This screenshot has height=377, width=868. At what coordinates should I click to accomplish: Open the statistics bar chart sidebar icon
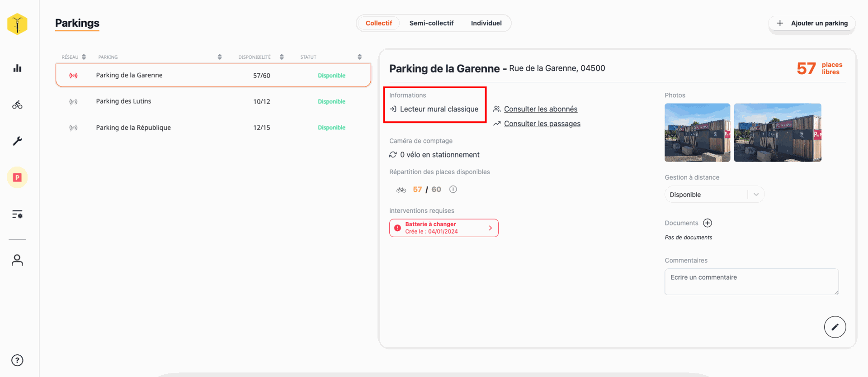(17, 68)
